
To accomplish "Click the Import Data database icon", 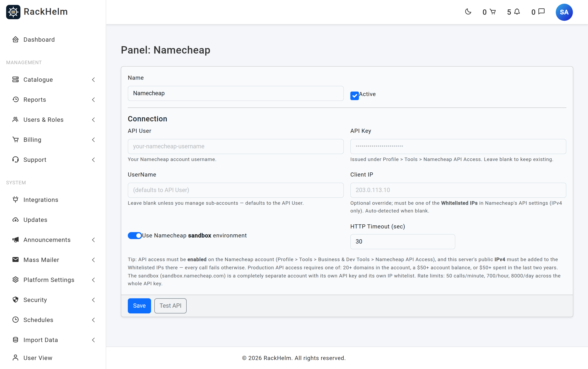I will click(16, 340).
